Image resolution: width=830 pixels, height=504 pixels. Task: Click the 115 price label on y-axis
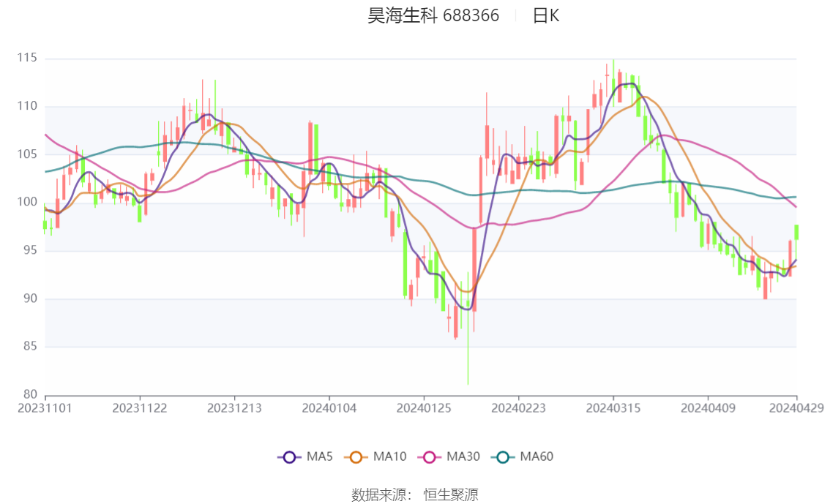[x=29, y=58]
